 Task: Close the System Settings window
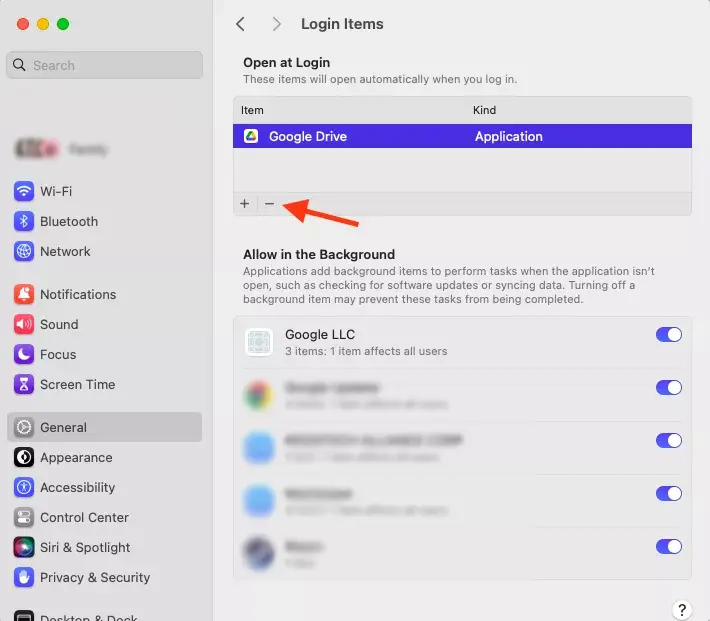(23, 24)
